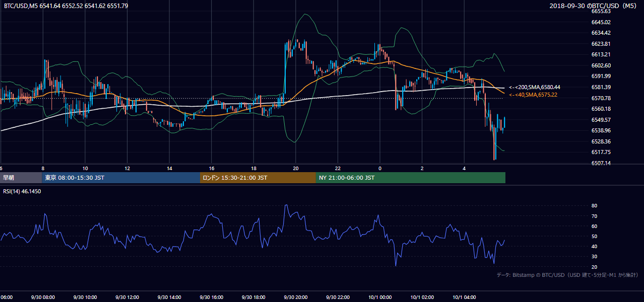This screenshot has height=302, width=644.
Task: Click hour 18 on the price chart time axis
Action: [x=253, y=168]
